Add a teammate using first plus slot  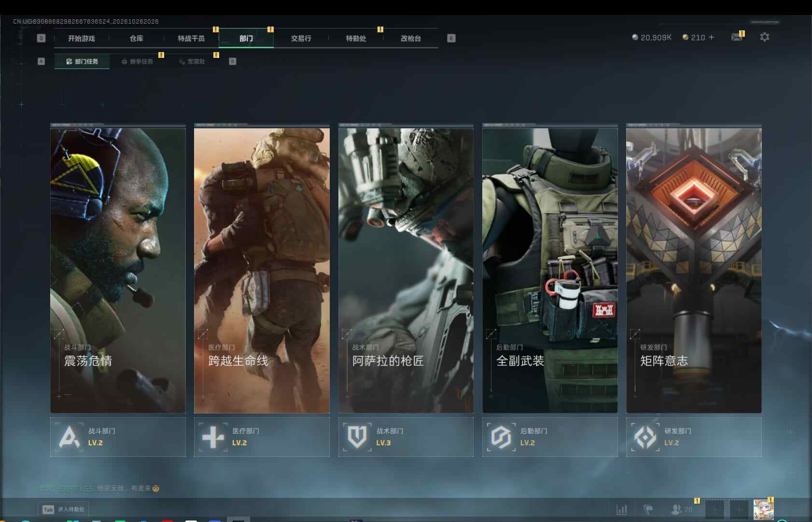714,509
